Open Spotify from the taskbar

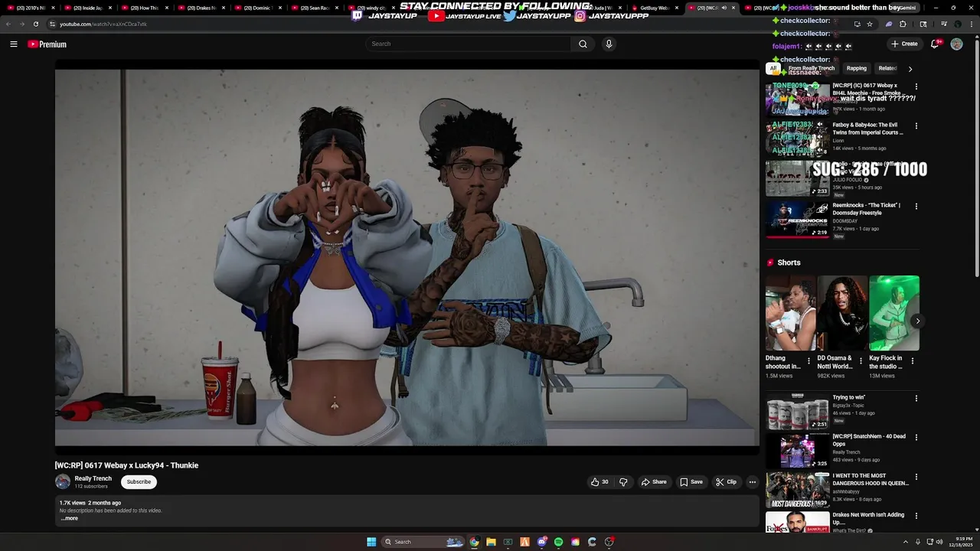tap(558, 542)
